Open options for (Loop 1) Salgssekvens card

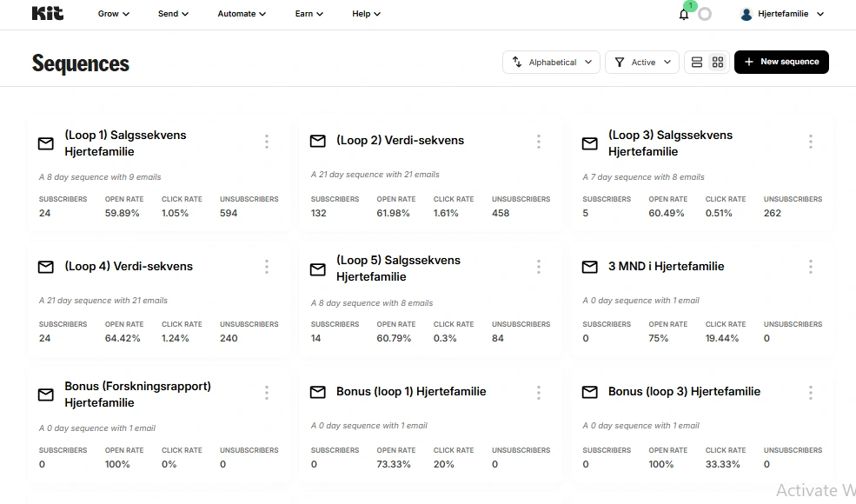pyautogui.click(x=267, y=142)
